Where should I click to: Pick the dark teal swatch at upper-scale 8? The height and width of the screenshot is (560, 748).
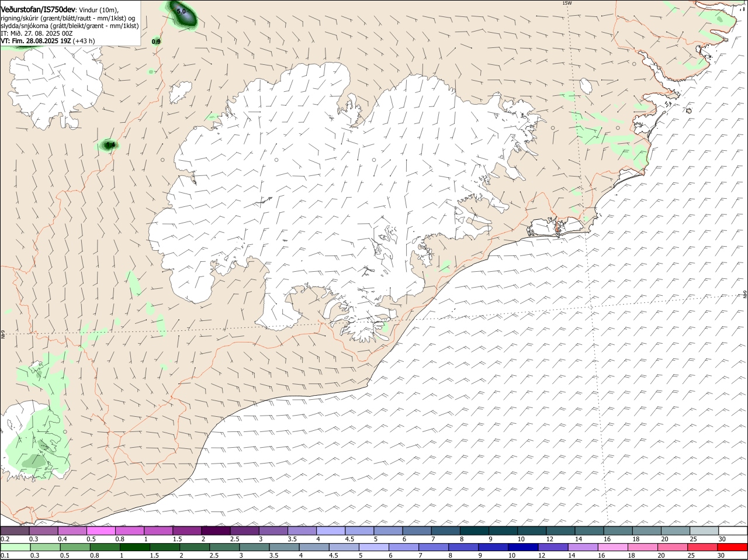click(x=475, y=531)
